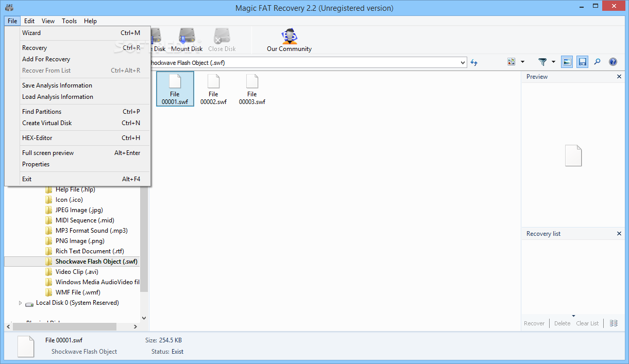
Task: Choose Add For Recovery menu item
Action: (x=77, y=59)
